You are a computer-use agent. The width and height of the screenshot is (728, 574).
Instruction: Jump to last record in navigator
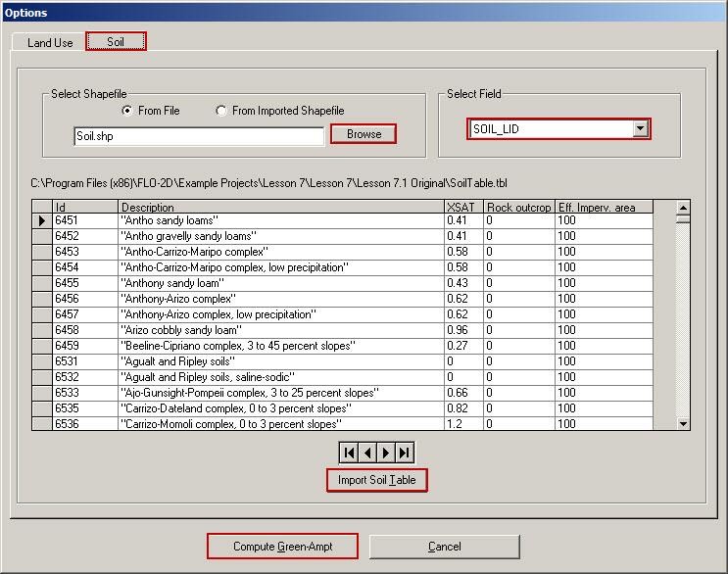tap(405, 453)
